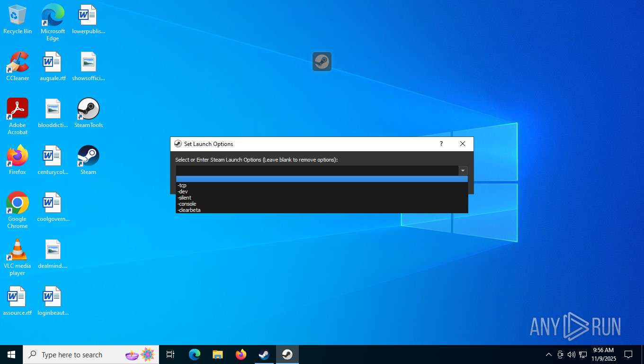Select the lowerpublis... Word document icon
This screenshot has height=364, width=644.
(88, 19)
